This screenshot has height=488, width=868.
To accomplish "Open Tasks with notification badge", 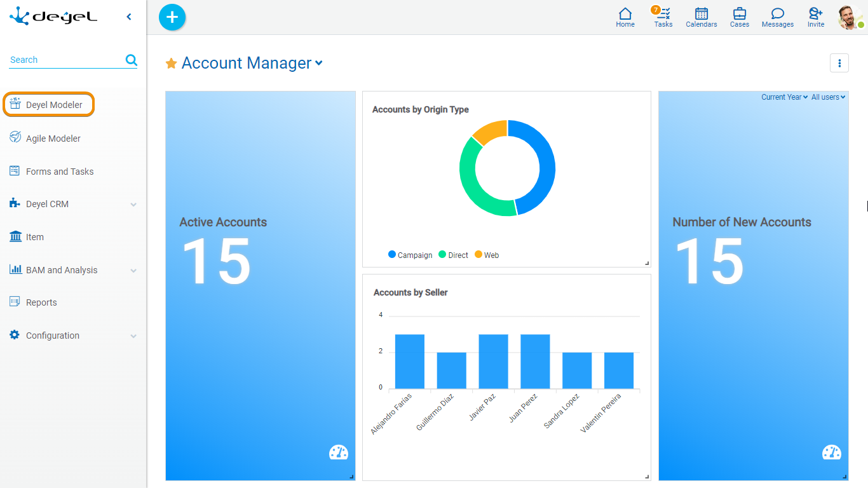I will (x=663, y=17).
